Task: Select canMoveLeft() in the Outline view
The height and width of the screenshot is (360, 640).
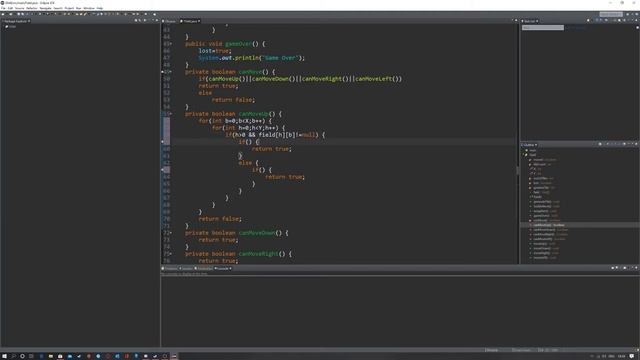Action: [549, 239]
